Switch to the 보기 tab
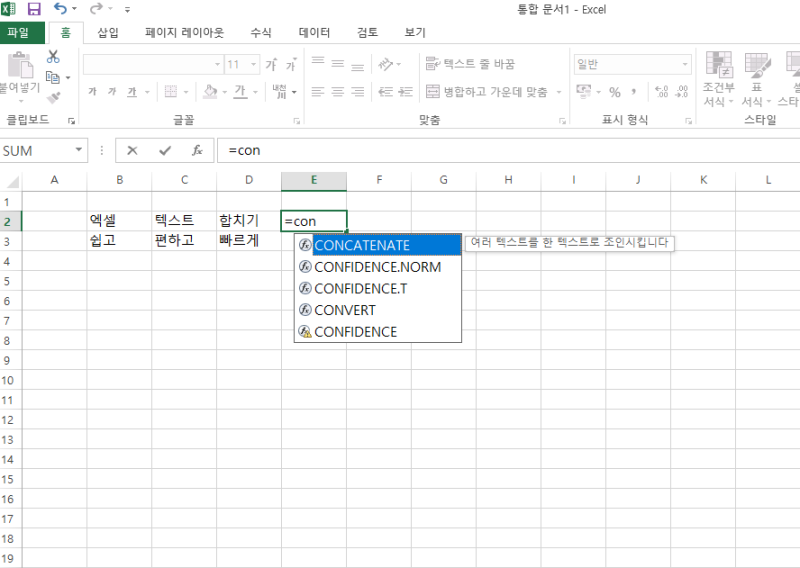 click(x=415, y=33)
